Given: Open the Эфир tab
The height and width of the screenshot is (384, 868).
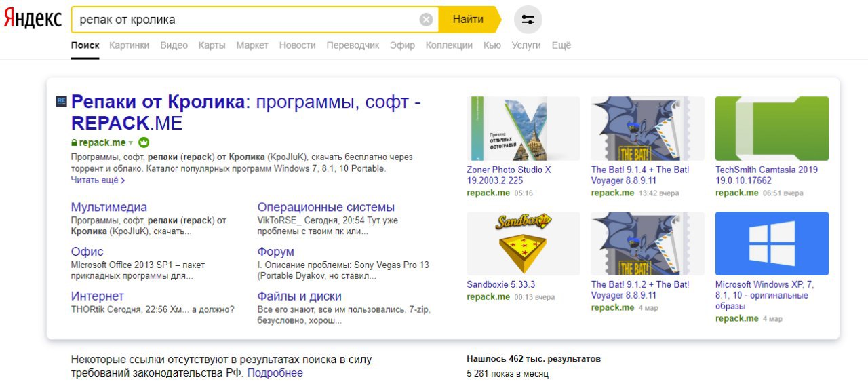Looking at the screenshot, I should click(402, 45).
